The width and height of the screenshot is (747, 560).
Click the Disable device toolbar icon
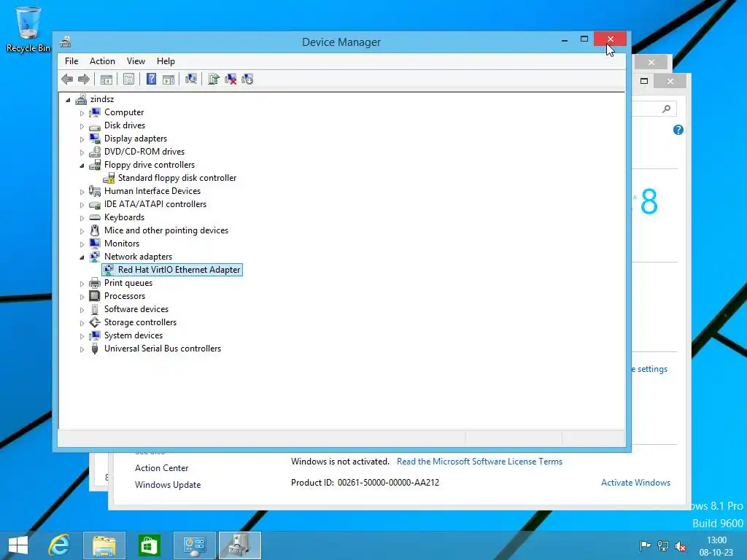248,79
